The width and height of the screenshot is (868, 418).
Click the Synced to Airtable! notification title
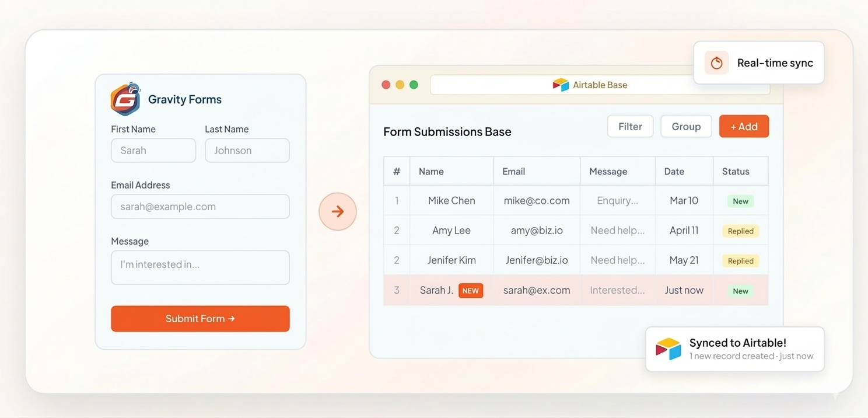point(738,343)
